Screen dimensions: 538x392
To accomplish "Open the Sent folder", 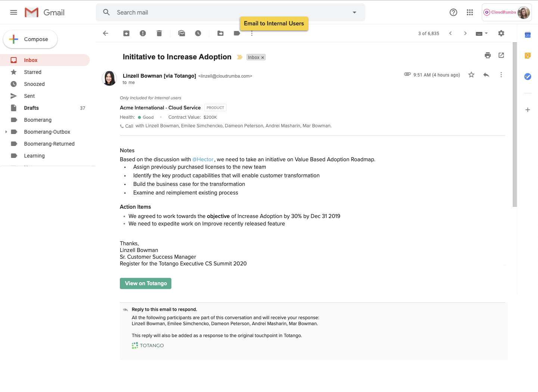I will [45, 96].
